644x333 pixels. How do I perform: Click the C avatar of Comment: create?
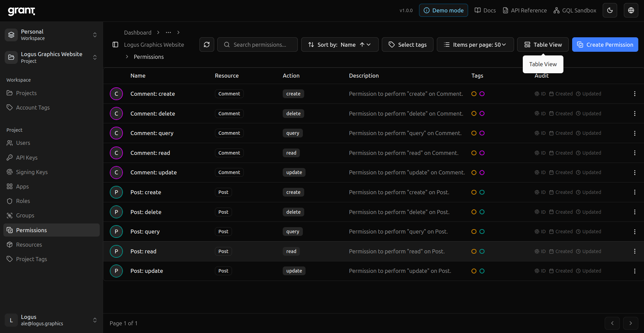click(x=116, y=94)
